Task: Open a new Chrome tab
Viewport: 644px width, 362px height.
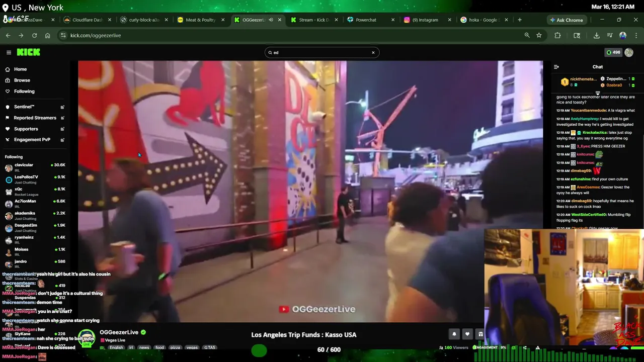Action: [x=520, y=20]
